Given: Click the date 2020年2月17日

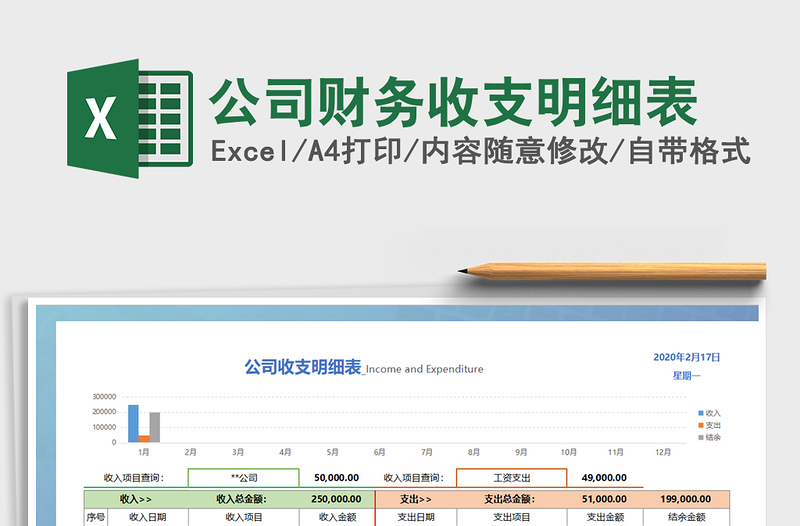Looking at the screenshot, I should [x=686, y=357].
